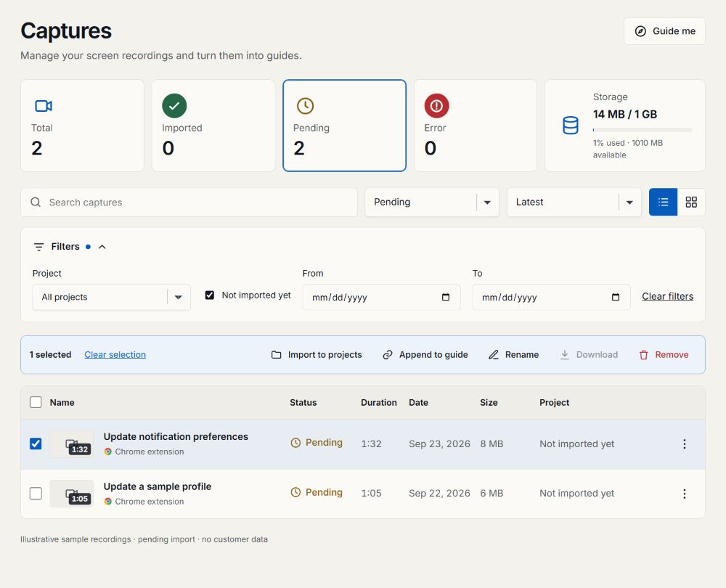The image size is (726, 588).
Task: Click Clear selection link
Action: coord(115,355)
